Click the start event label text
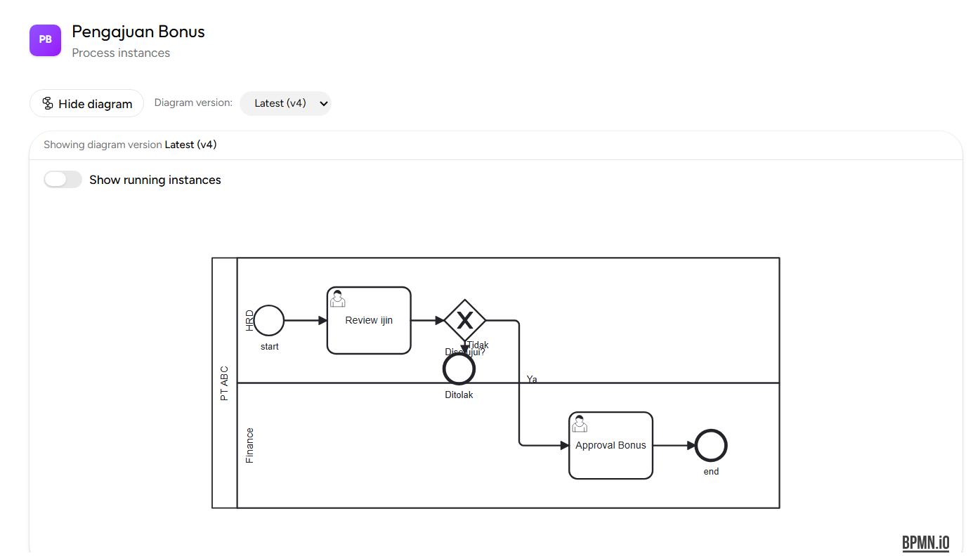The width and height of the screenshot is (980, 556). click(x=269, y=346)
